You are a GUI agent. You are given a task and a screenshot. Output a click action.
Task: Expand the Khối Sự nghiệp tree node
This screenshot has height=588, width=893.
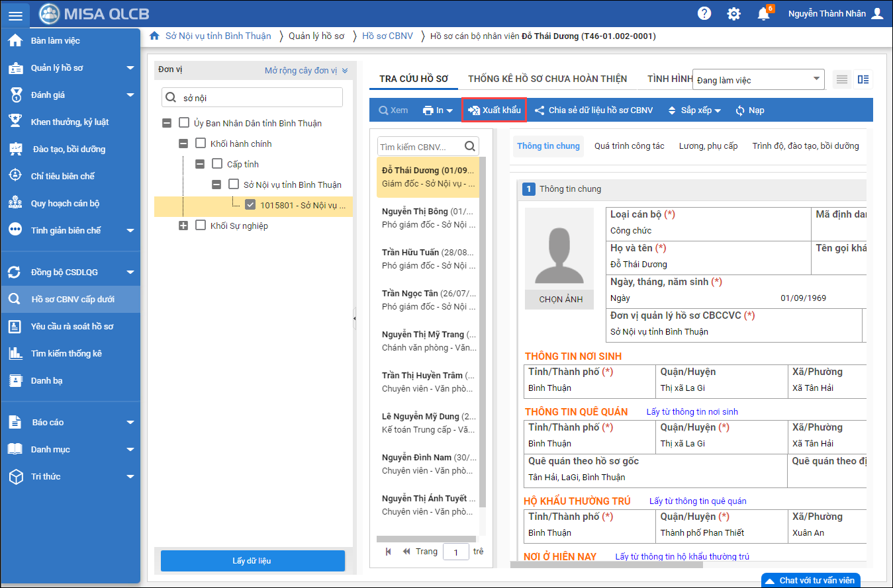pyautogui.click(x=183, y=226)
